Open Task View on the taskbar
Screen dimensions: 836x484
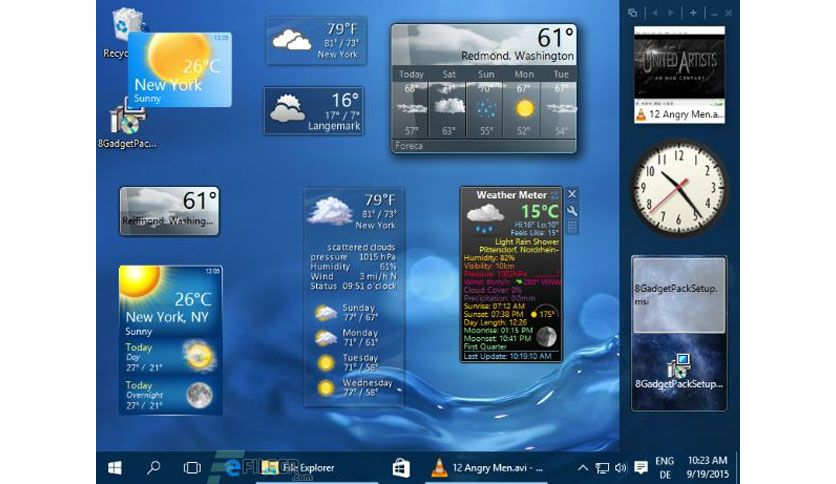pyautogui.click(x=192, y=468)
